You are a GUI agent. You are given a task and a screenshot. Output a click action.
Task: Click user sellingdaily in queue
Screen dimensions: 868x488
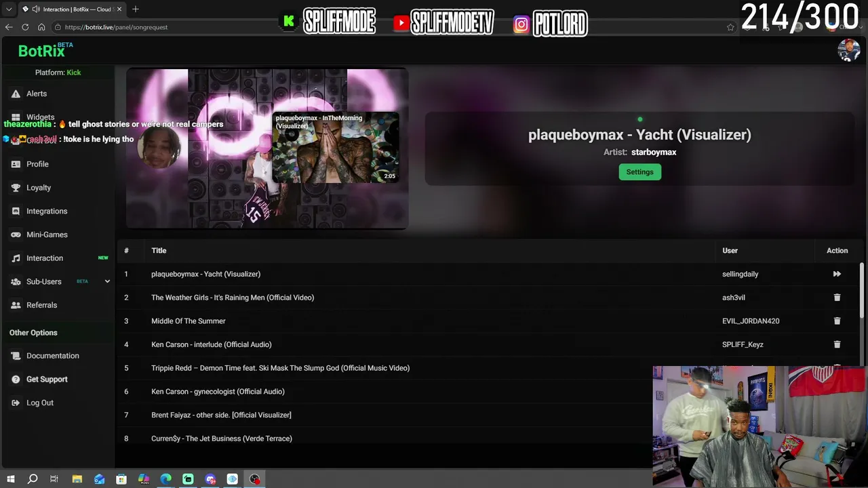(x=741, y=274)
